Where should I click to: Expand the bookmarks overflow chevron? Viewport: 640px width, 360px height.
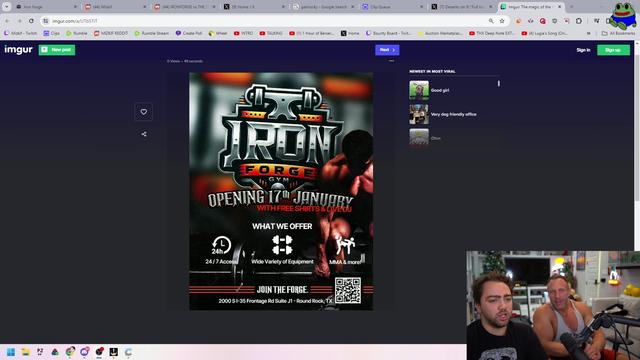coord(589,33)
